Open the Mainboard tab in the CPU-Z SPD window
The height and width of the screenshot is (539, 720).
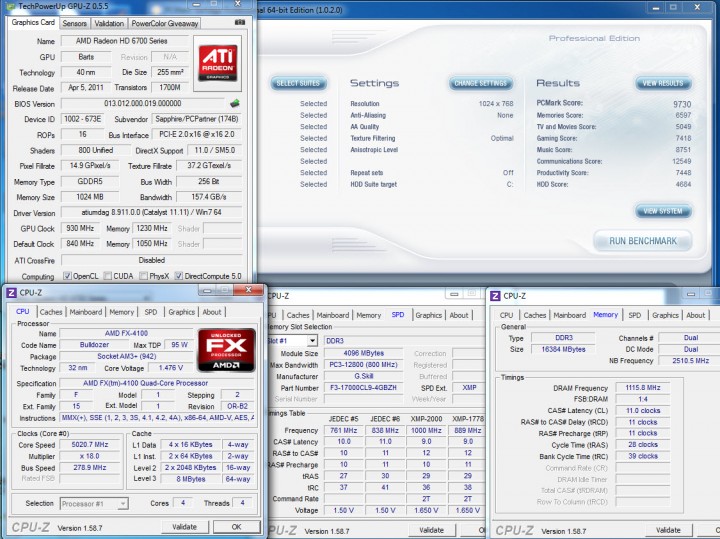pos(332,315)
